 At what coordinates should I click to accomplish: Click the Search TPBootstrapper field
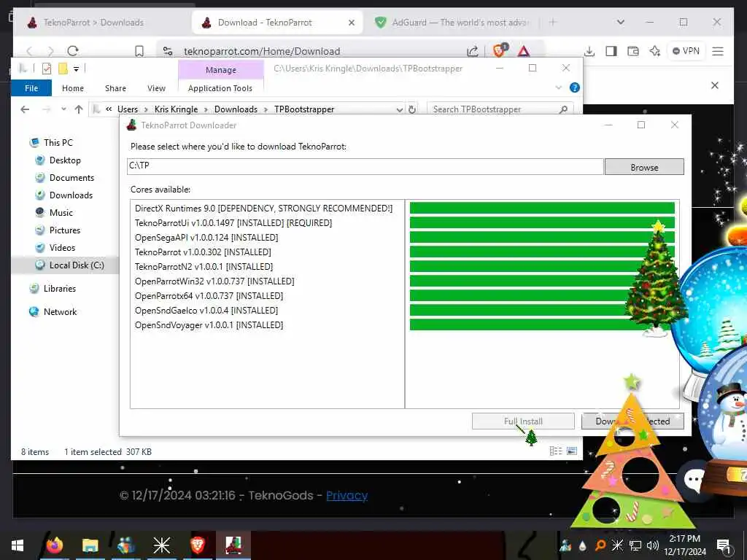coord(500,109)
